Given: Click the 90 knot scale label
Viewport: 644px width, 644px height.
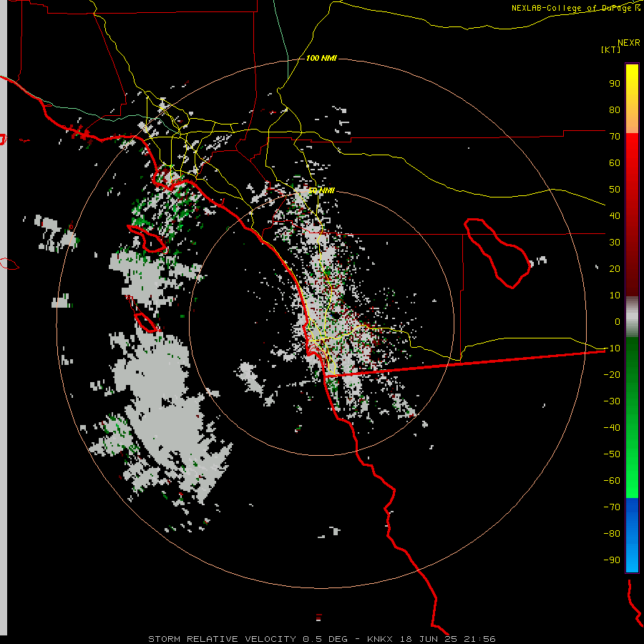Looking at the screenshot, I should coord(615,84).
